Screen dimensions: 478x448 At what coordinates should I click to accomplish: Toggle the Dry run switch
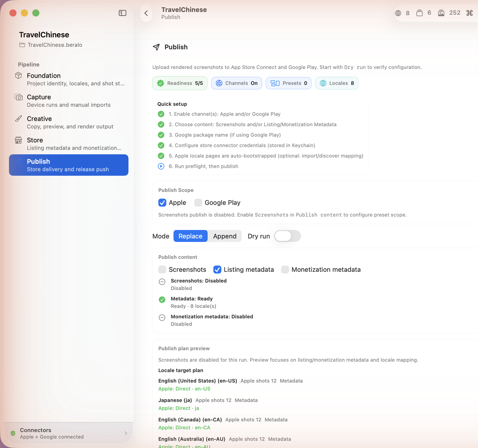(x=287, y=236)
